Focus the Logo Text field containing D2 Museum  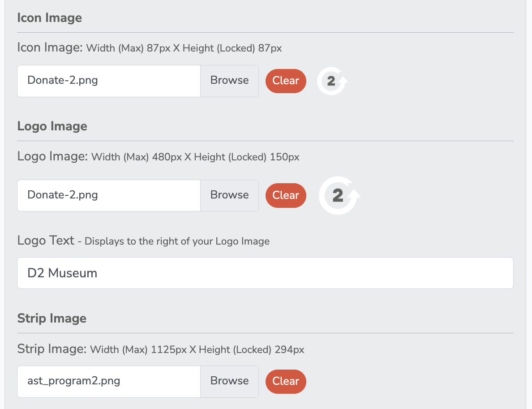tap(265, 273)
